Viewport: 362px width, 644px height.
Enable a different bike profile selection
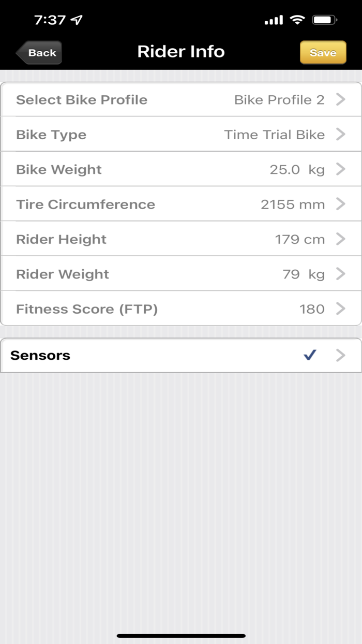coord(181,99)
